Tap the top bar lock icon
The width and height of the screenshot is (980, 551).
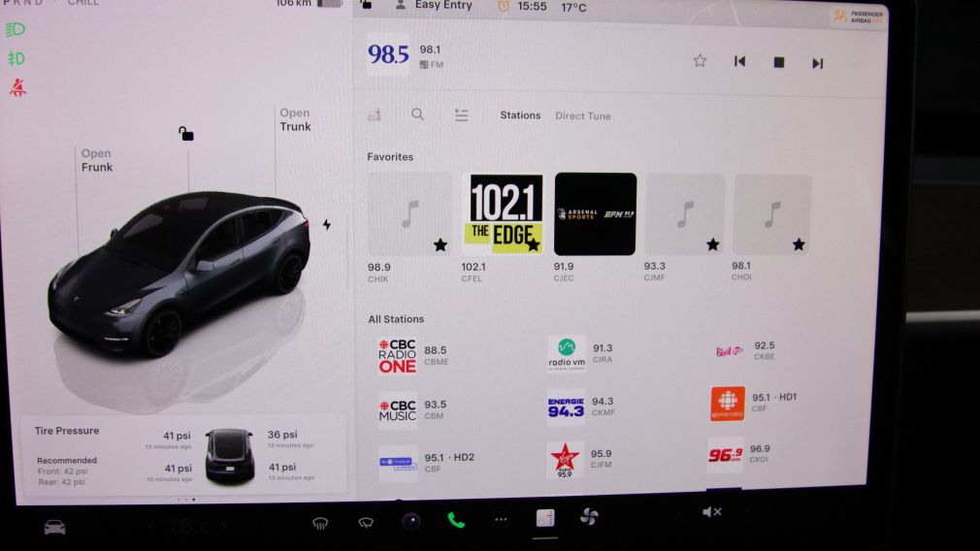pos(366,5)
